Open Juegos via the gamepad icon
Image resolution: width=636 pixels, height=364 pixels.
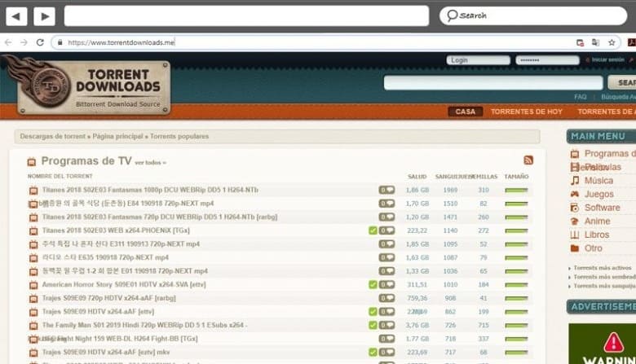(x=575, y=194)
